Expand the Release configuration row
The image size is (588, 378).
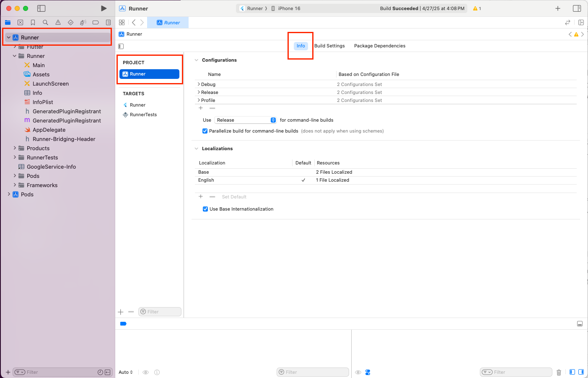click(199, 92)
